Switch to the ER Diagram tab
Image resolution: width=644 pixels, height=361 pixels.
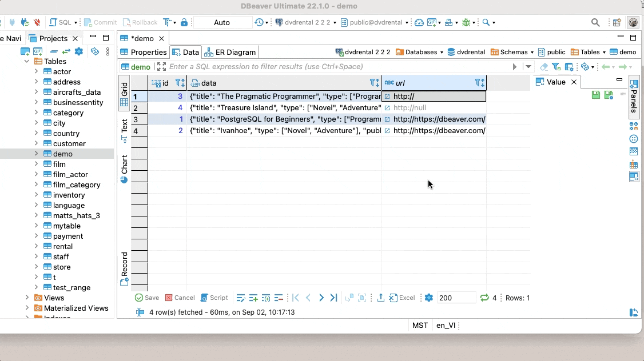pos(230,52)
